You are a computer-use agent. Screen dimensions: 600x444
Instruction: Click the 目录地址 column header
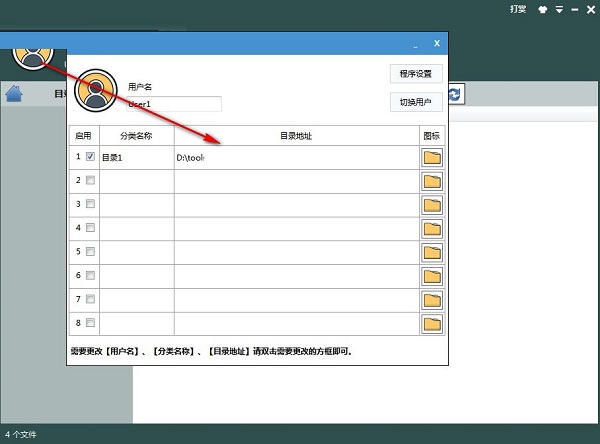point(297,135)
